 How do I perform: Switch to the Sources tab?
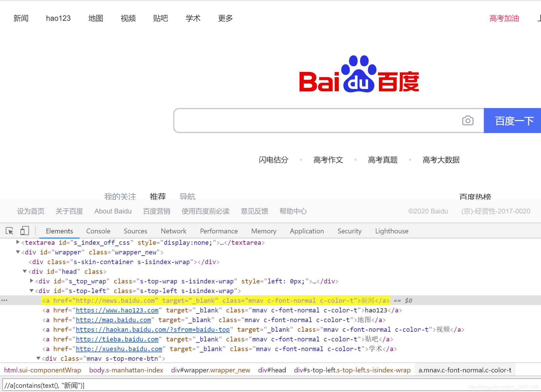(135, 231)
